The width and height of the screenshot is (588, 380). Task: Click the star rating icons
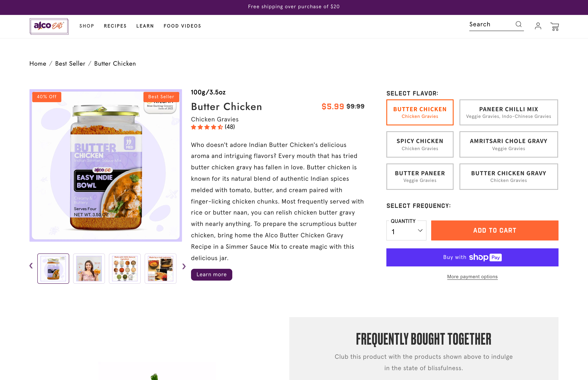pos(207,127)
